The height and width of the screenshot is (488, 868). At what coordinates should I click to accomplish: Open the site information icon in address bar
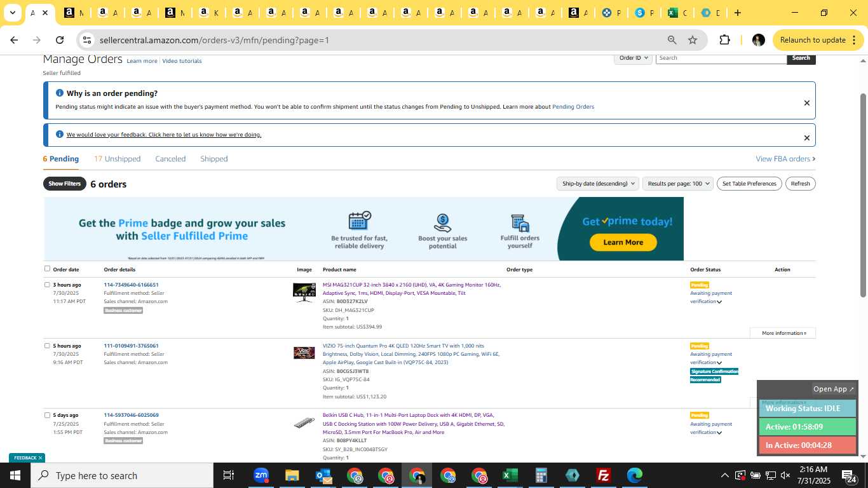[87, 40]
